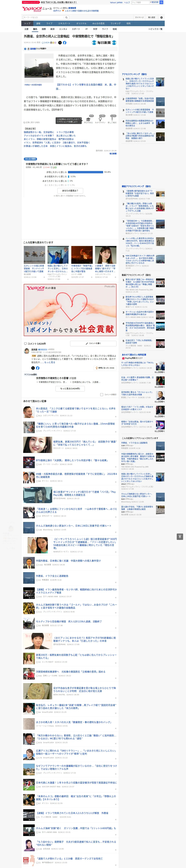Open the ランキング navigation tab
This screenshot has height=868, width=186.
click(115, 24)
